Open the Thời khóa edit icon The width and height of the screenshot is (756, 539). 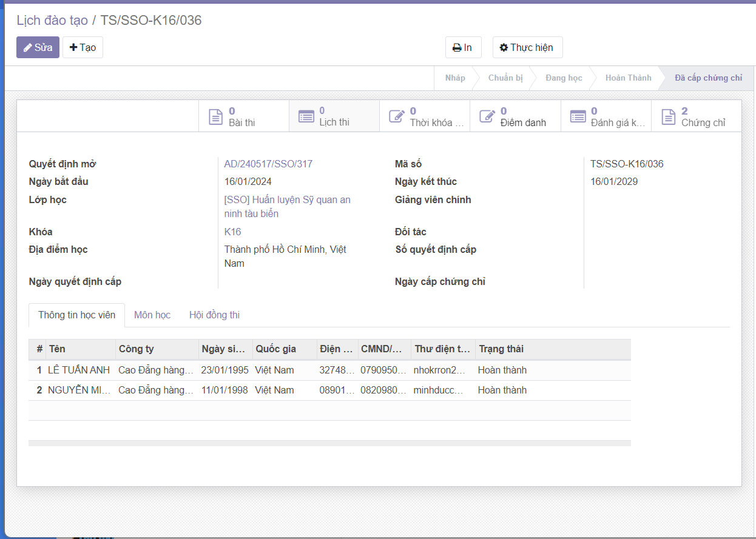[x=397, y=116]
